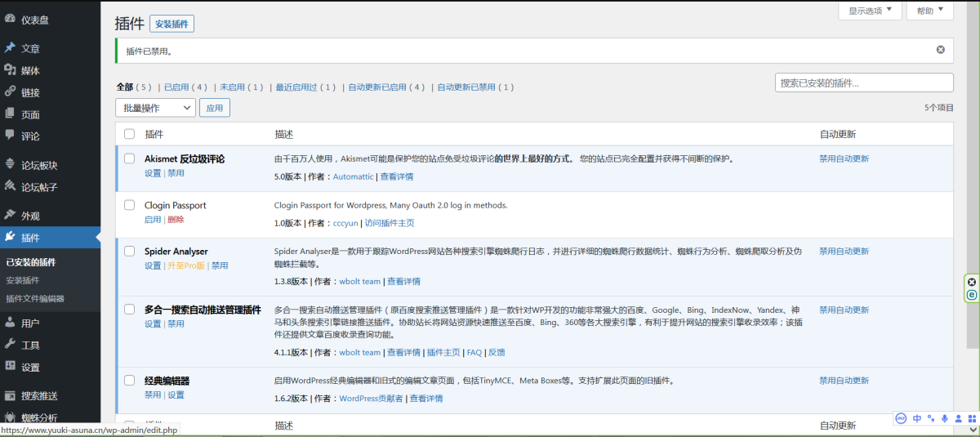This screenshot has height=437, width=980.
Task: Click the 评论 speech bubble icon
Action: (10, 136)
